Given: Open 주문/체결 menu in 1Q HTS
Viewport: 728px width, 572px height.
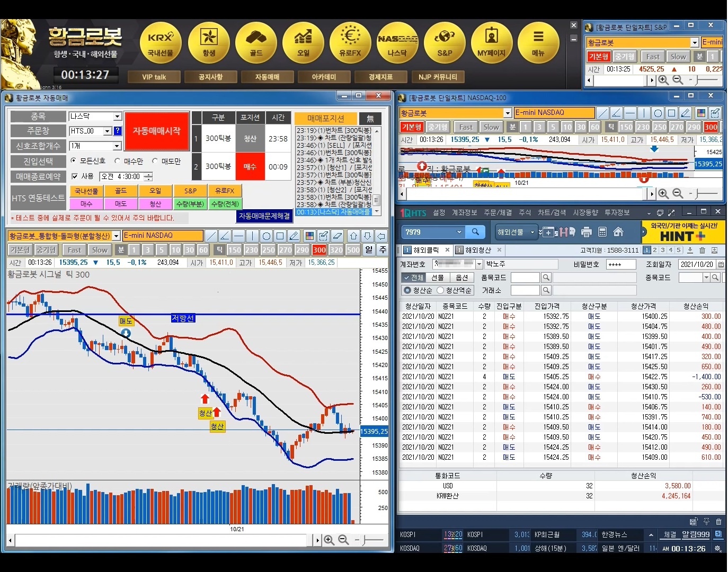Looking at the screenshot, I should pyautogui.click(x=498, y=212).
